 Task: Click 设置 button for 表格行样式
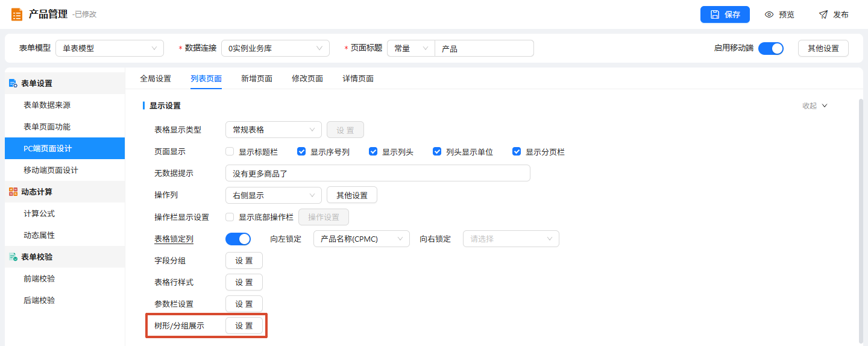coord(244,282)
